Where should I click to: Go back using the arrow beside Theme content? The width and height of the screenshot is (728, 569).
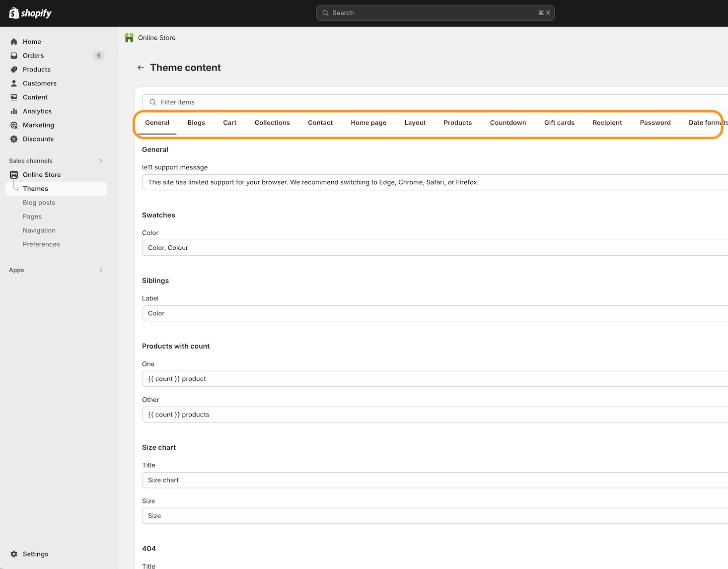141,68
